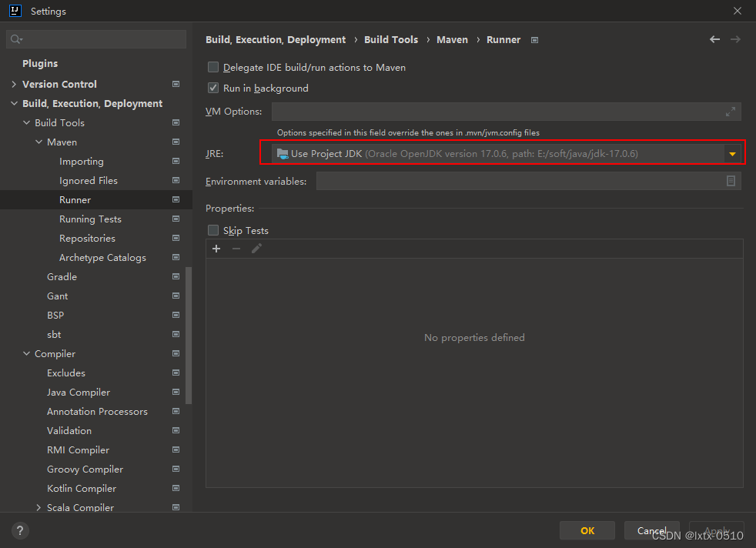This screenshot has width=756, height=548.
Task: Click Maven in the breadcrumb path
Action: pos(452,39)
